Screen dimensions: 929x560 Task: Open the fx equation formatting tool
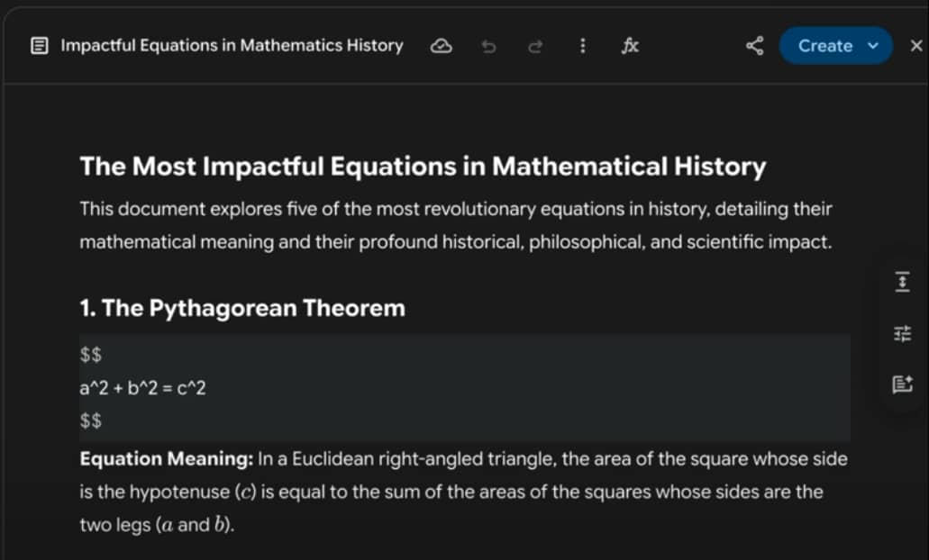(630, 45)
